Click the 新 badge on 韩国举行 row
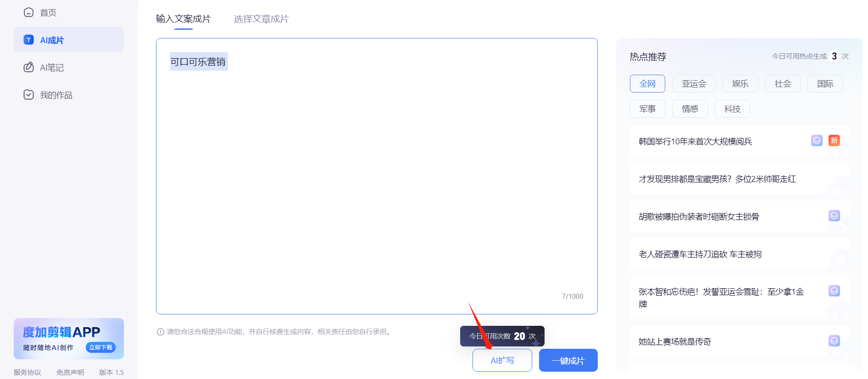 [834, 141]
